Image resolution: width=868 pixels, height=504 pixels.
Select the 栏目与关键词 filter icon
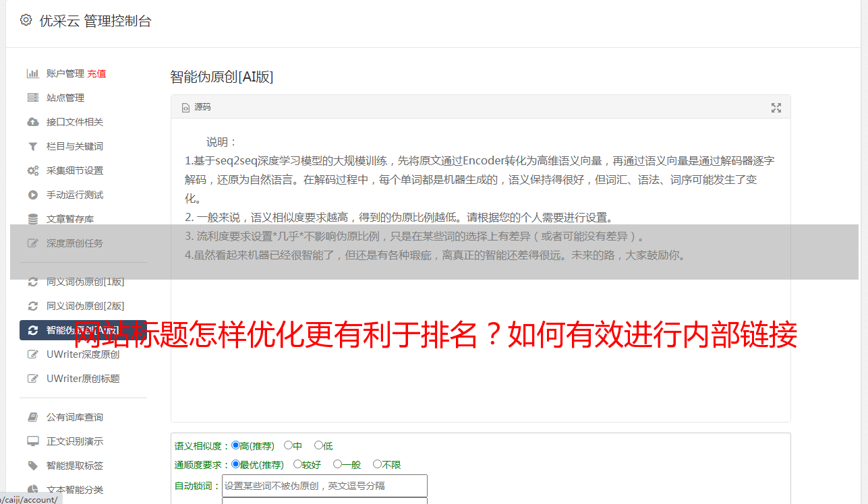coord(32,146)
